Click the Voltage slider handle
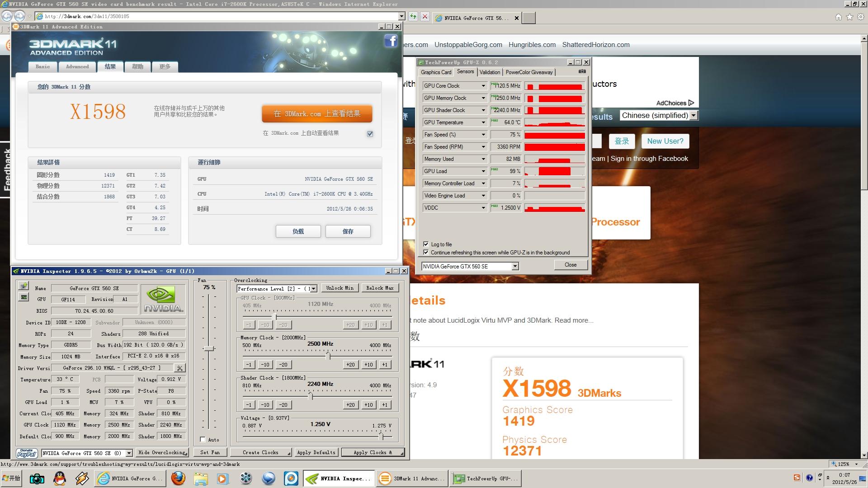 pyautogui.click(x=381, y=436)
